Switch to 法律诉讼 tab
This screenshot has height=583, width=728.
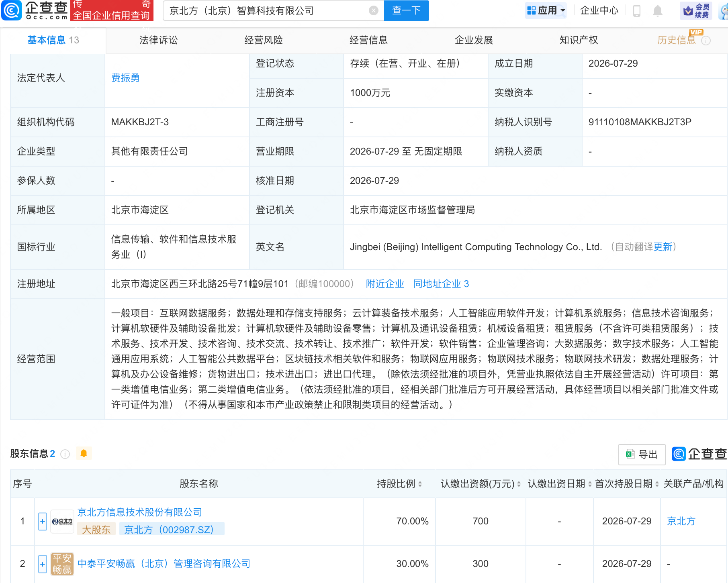coord(158,40)
